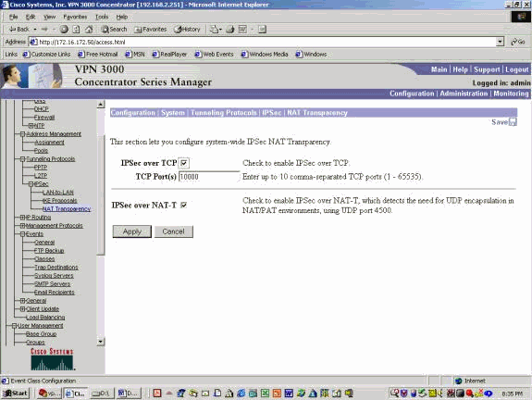Open the View menu

pyautogui.click(x=50, y=17)
